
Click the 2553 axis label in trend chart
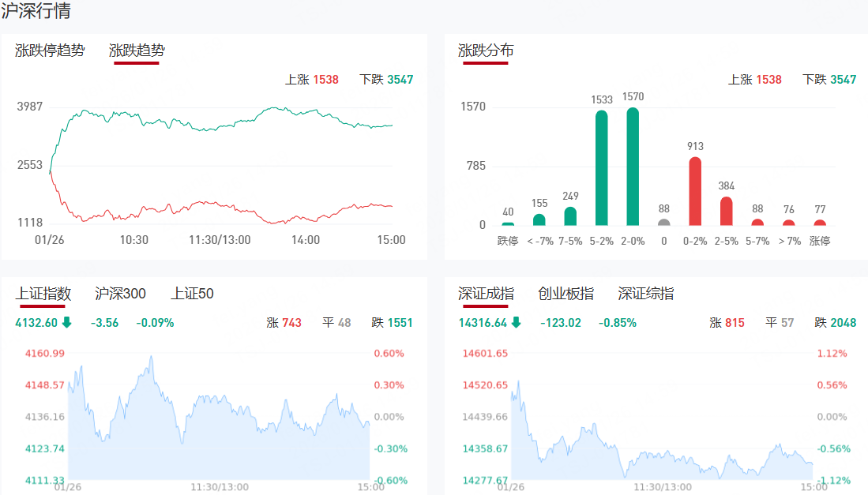point(30,165)
